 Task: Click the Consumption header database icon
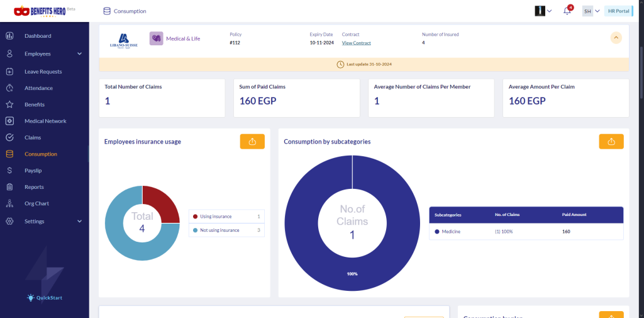[x=107, y=11]
